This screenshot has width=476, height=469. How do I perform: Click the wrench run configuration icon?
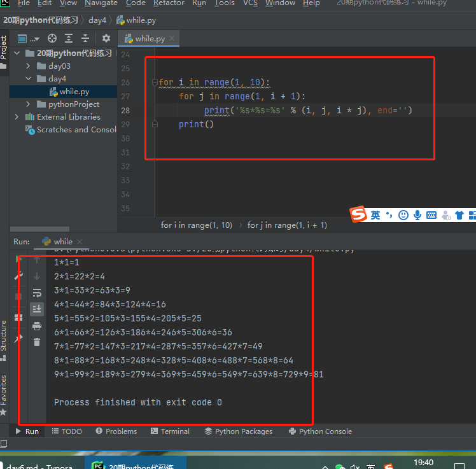coord(18,276)
